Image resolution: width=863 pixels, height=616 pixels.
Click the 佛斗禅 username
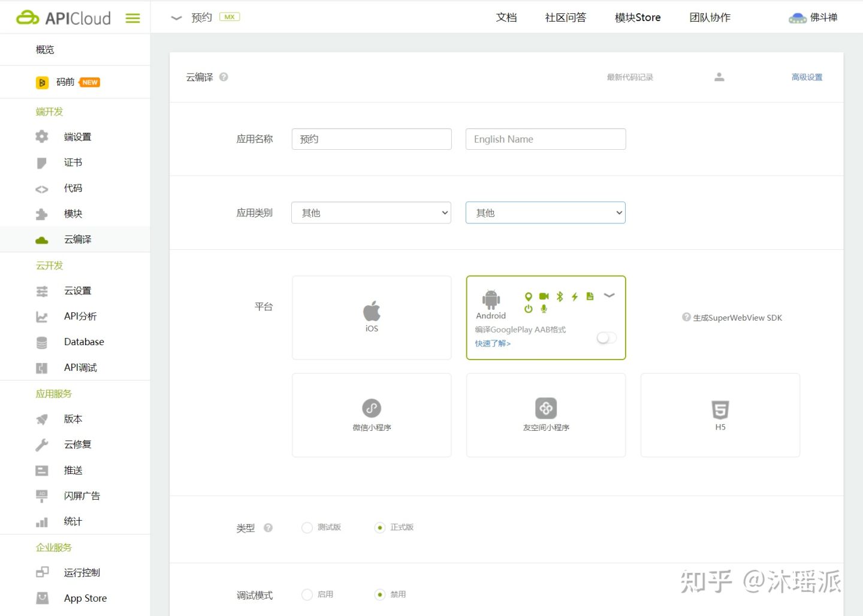pos(823,17)
